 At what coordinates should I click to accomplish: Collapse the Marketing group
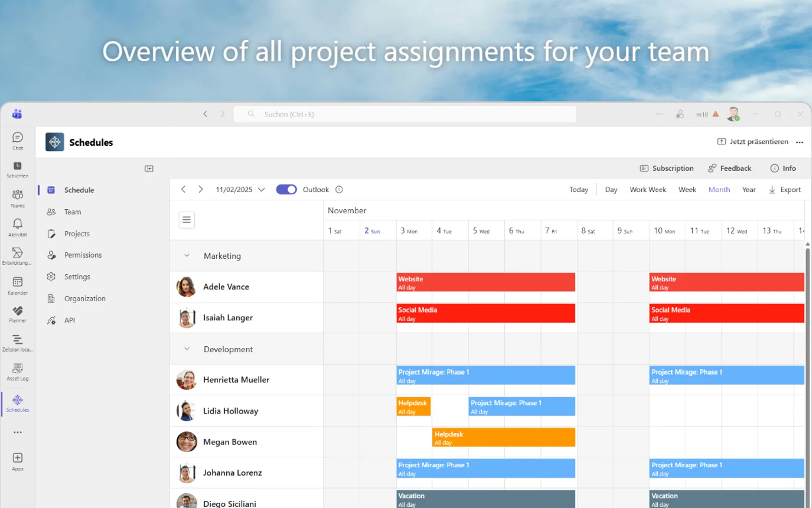(x=187, y=256)
